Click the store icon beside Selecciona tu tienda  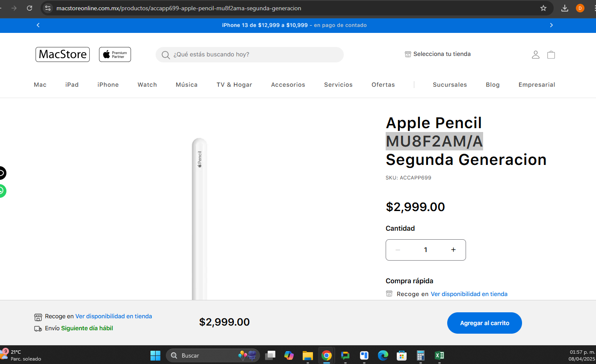(408, 54)
